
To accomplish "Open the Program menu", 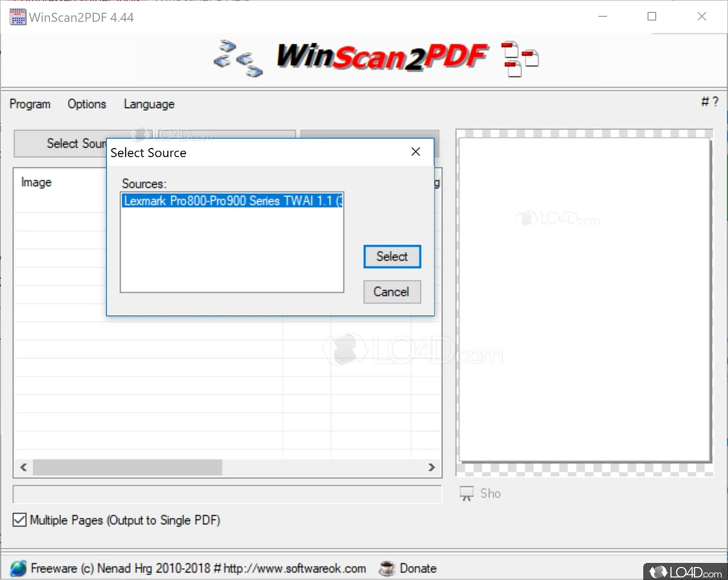I will pyautogui.click(x=30, y=104).
